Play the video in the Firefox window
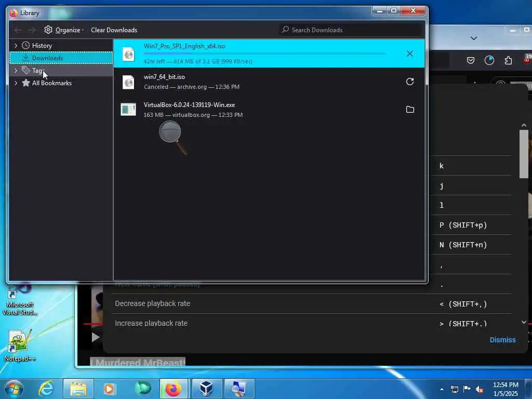This screenshot has height=399, width=532. tap(96, 337)
